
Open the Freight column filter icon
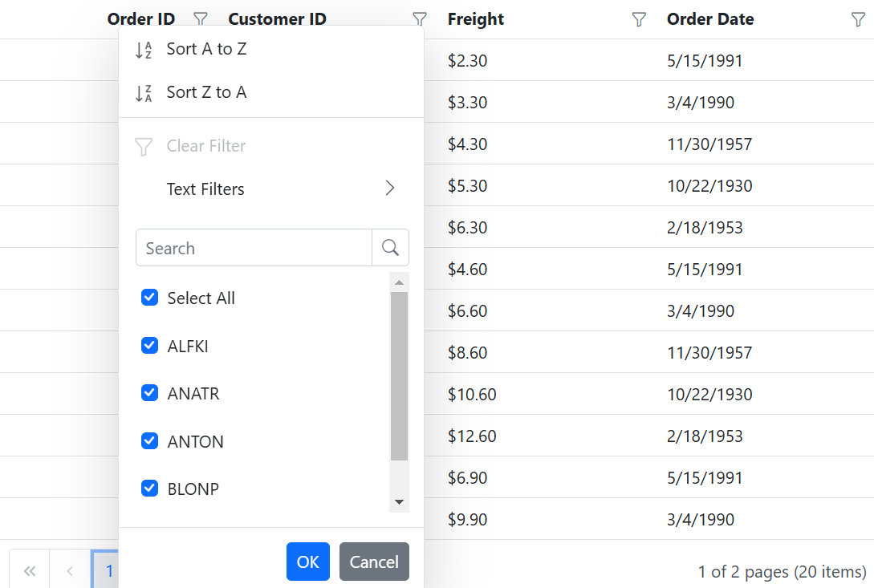(x=639, y=19)
